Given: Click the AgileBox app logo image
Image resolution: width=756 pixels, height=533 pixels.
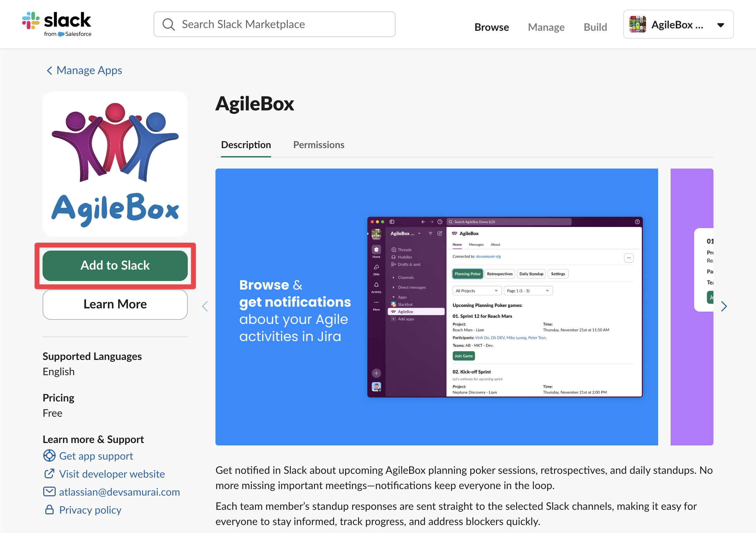Looking at the screenshot, I should [x=115, y=164].
